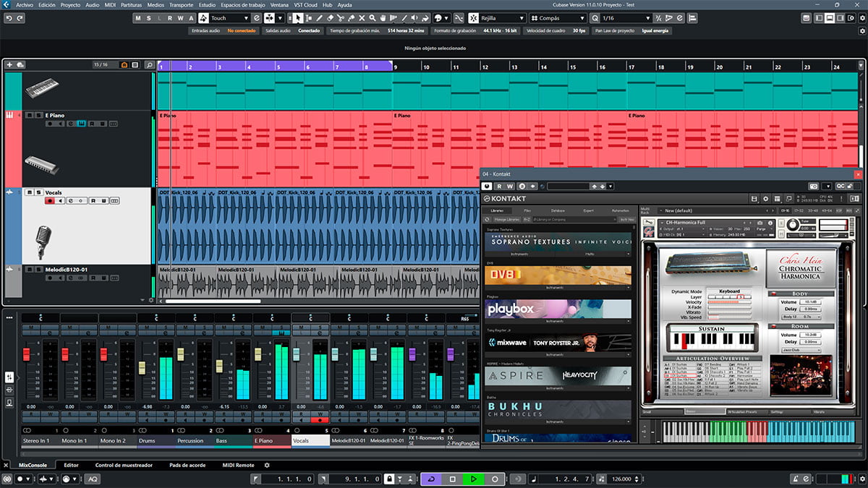Click the E Piano channel fader handle

(x=258, y=354)
